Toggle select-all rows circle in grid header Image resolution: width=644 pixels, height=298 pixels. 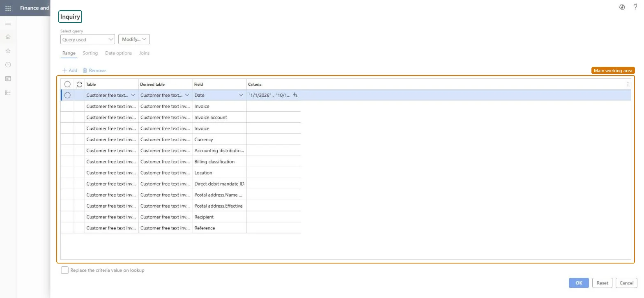(x=67, y=84)
